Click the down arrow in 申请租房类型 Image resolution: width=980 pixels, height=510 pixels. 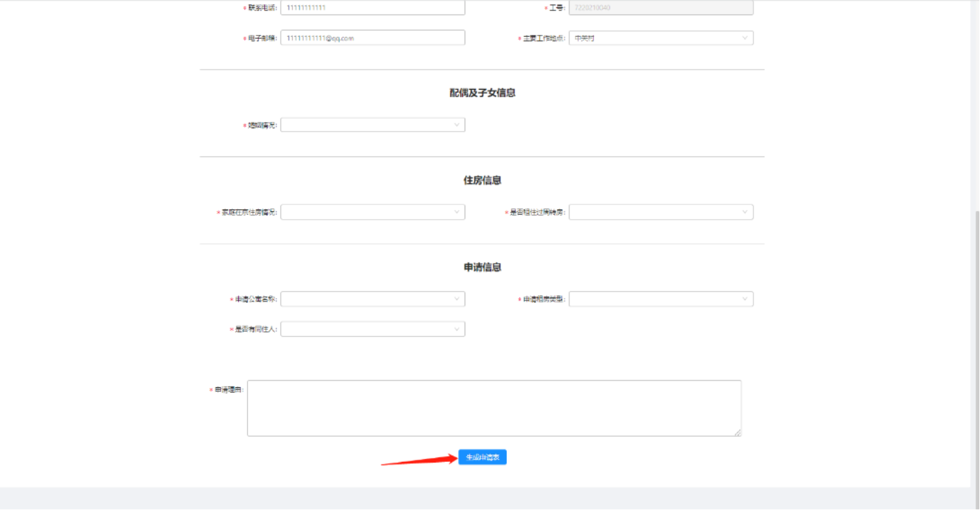pos(744,300)
